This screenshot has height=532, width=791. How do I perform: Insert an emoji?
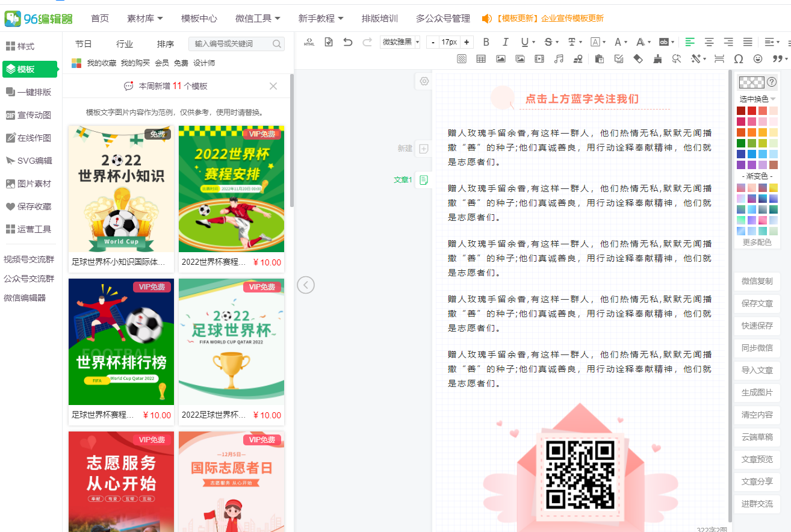tap(758, 59)
